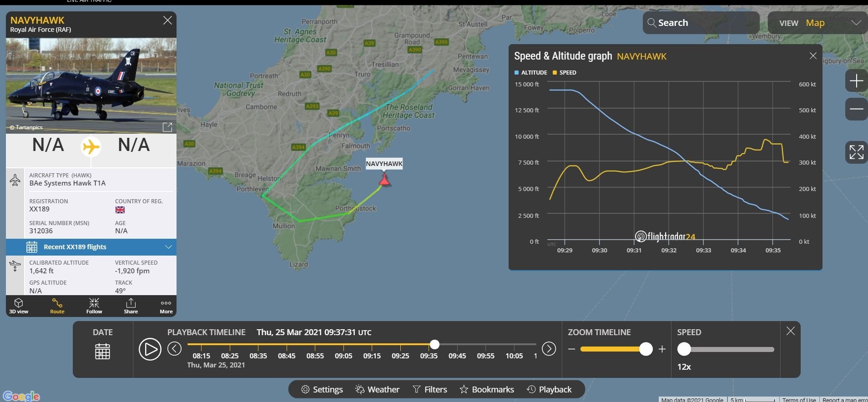Screen dimensions: 868x402
Task: Click the vertical speed -1,920 fpm
Action: [x=132, y=271]
